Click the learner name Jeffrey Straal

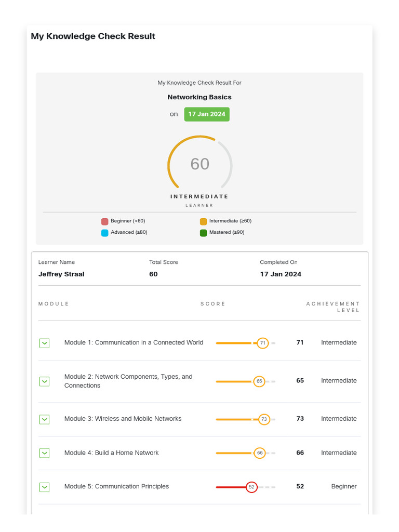(x=61, y=274)
